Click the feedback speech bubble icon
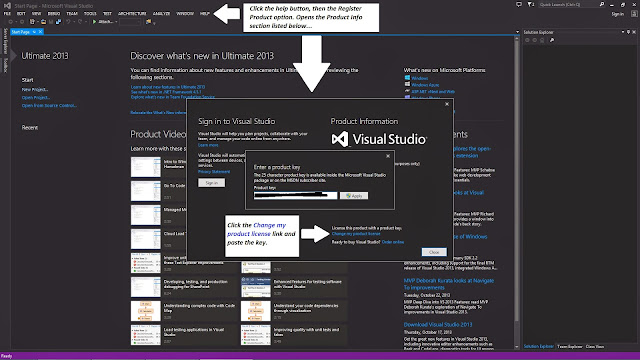The image size is (640, 360). 519,4
